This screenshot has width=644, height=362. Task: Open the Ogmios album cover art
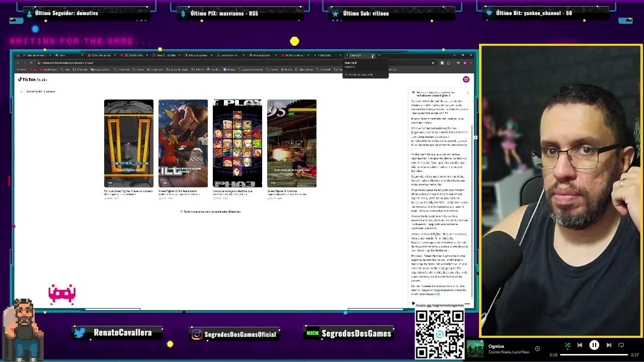(475, 349)
